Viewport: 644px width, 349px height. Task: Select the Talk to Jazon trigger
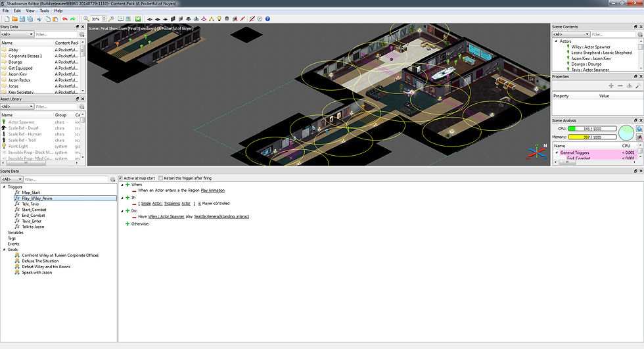point(33,227)
